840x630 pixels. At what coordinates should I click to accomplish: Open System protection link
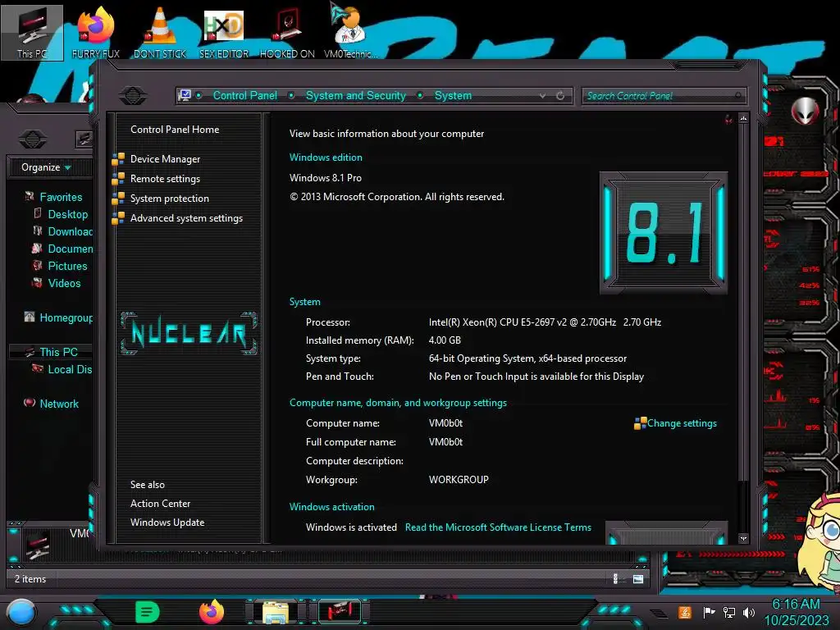point(169,199)
